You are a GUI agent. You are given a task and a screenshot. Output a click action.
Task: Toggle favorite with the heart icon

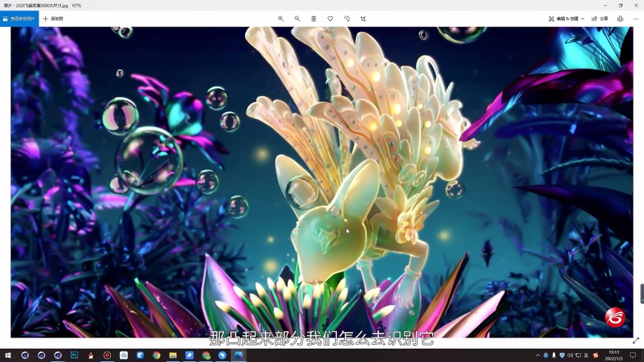point(330,19)
